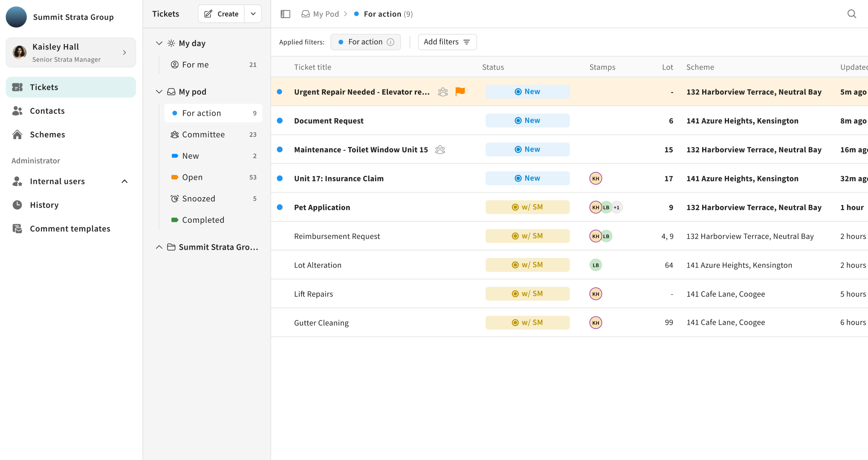Click the KH stamp on Lift Repairs

[596, 294]
